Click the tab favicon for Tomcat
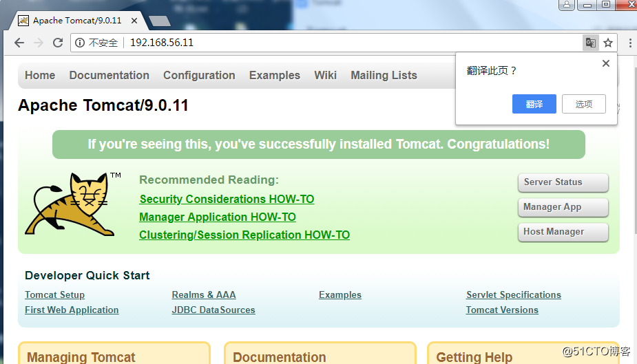The height and width of the screenshot is (364, 637). pos(23,21)
